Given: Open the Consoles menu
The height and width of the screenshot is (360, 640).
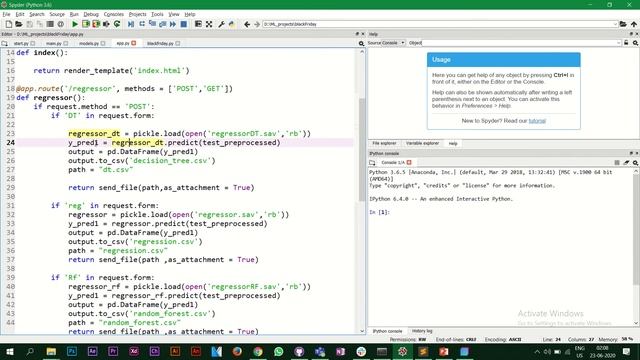Looking at the screenshot, I should pyautogui.click(x=113, y=14).
